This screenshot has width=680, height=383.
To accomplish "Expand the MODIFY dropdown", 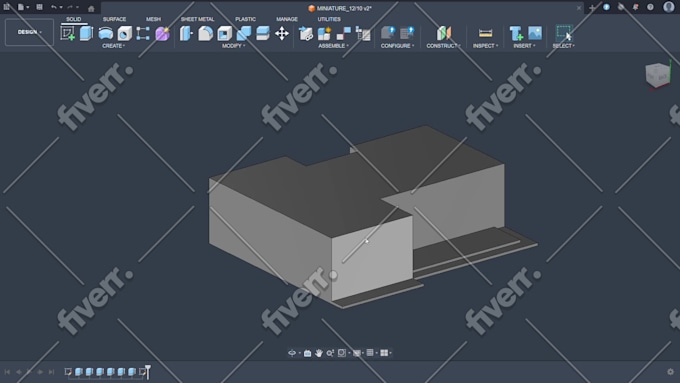I will click(x=234, y=46).
